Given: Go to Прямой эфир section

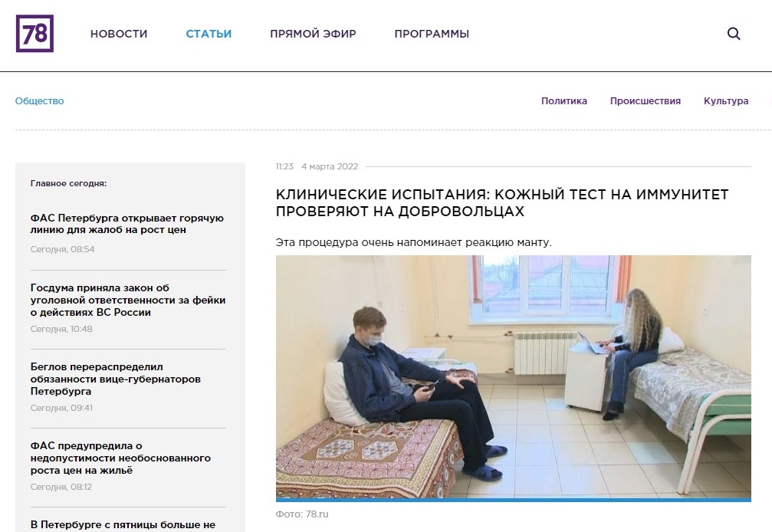Looking at the screenshot, I should (x=313, y=34).
